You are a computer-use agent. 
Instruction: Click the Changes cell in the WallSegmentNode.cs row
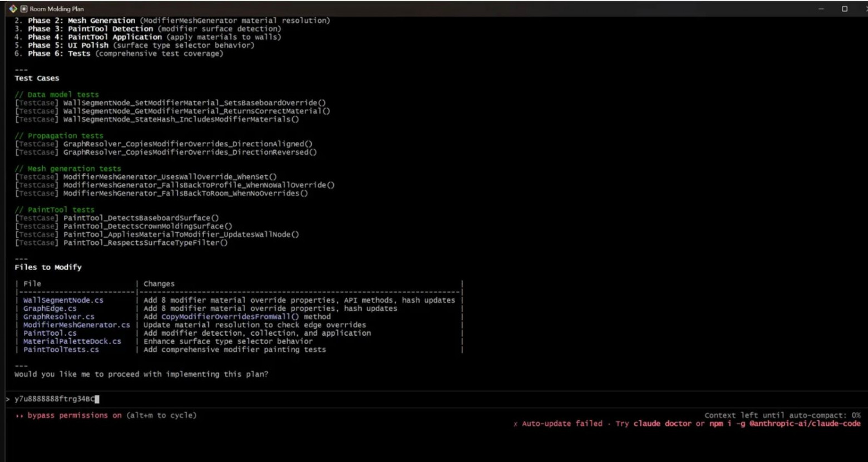tap(299, 300)
